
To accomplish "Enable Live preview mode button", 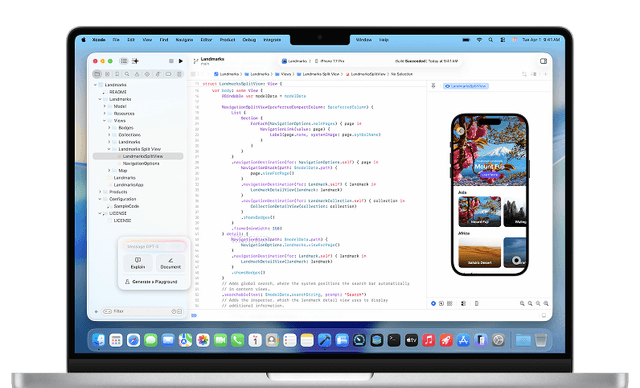I will point(433,304).
